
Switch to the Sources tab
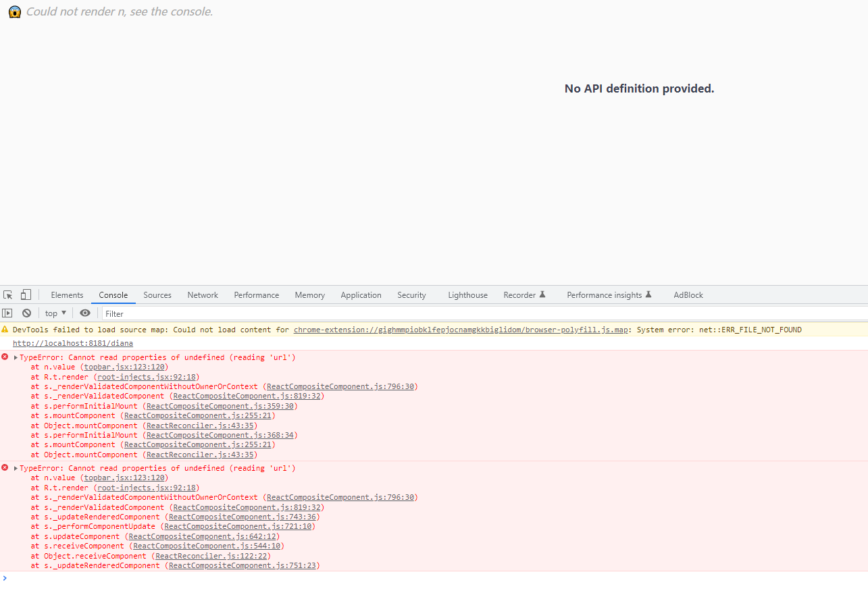157,294
